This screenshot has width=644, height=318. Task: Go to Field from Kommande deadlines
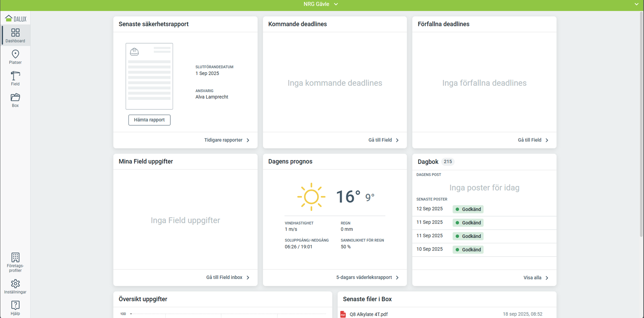click(383, 140)
